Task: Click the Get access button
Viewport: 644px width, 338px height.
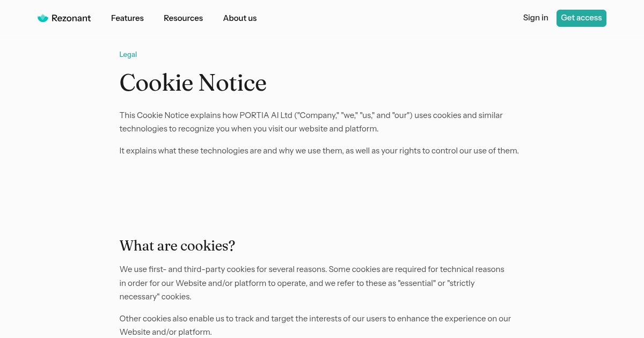Action: click(581, 18)
